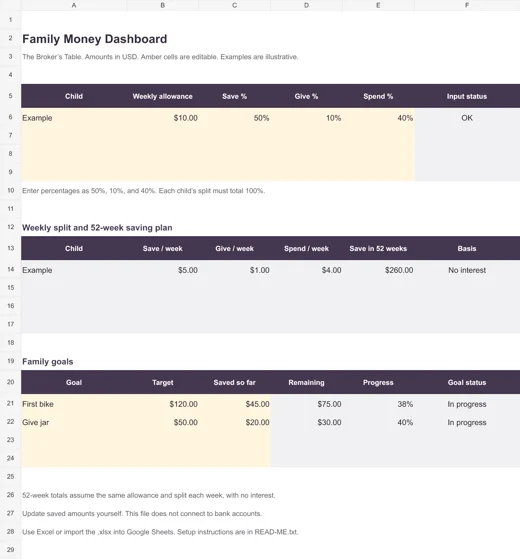Image resolution: width=520 pixels, height=559 pixels.
Task: Click the 'Give / week' header cell
Action: 235,248
